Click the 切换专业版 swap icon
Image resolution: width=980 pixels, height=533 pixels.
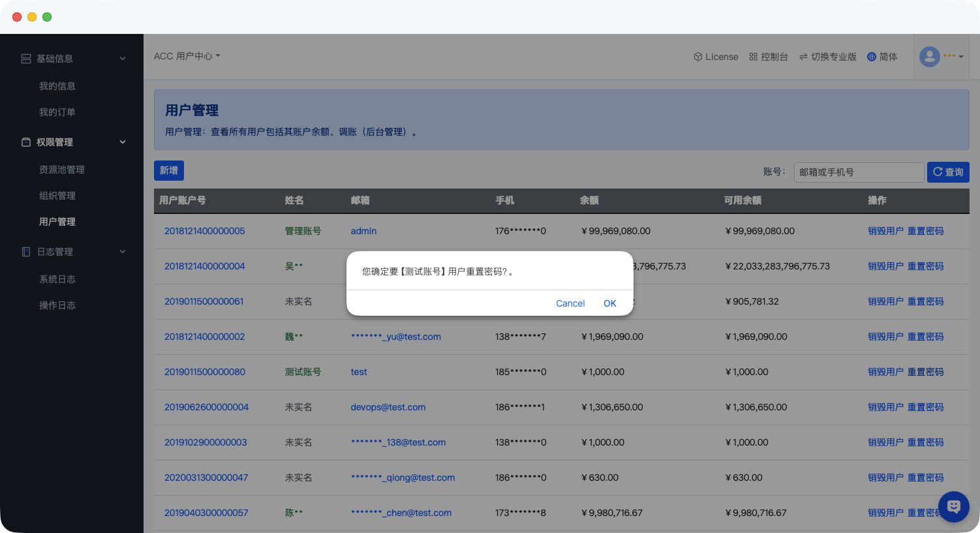pos(803,57)
